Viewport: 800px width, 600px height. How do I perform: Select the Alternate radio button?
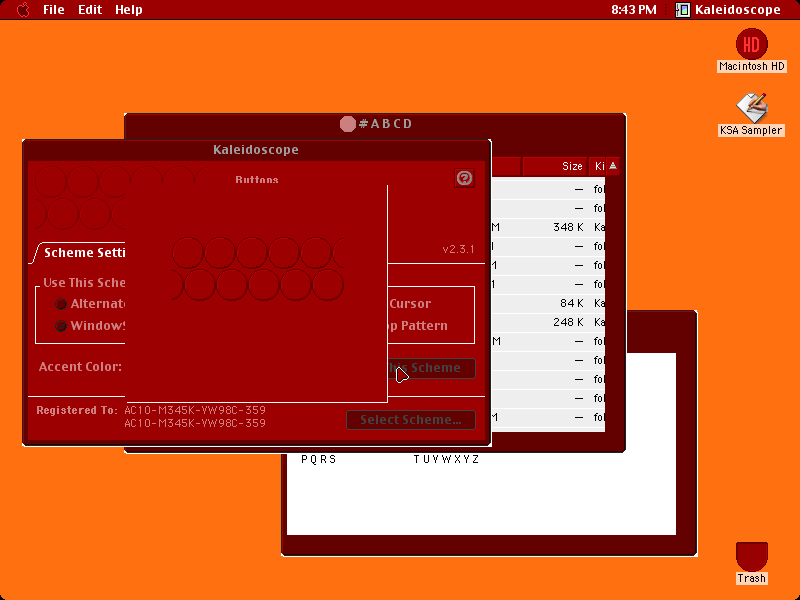tap(61, 304)
